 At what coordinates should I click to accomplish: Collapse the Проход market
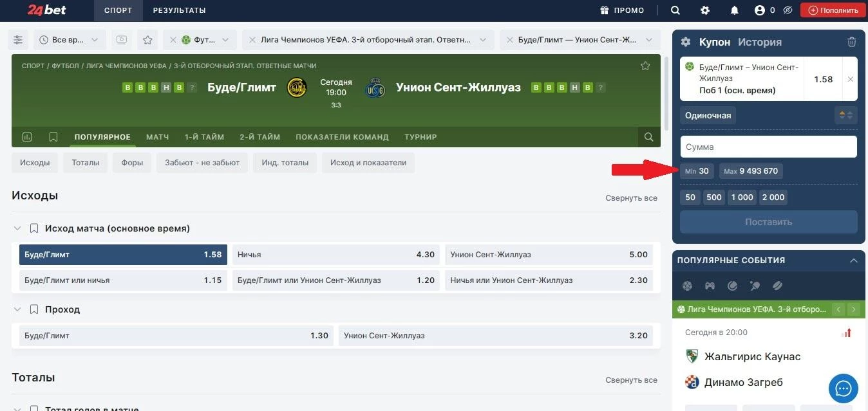[17, 309]
